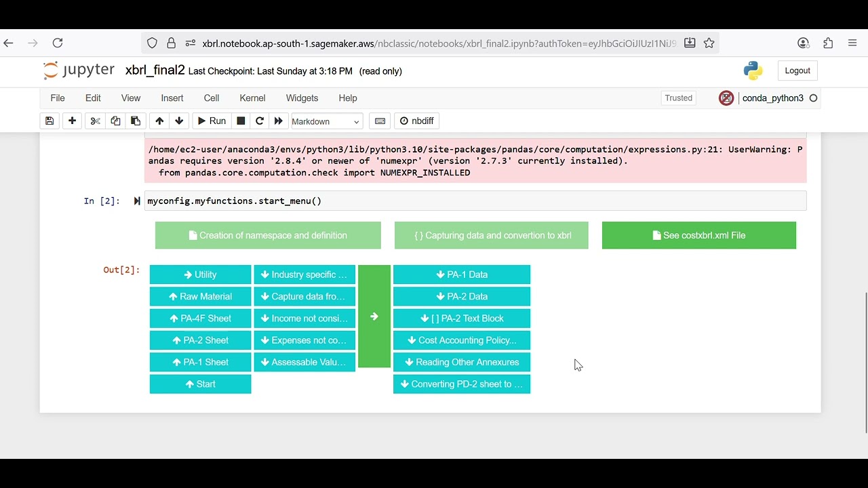The image size is (868, 488).
Task: Click the PA-1 Sheet button
Action: click(200, 362)
